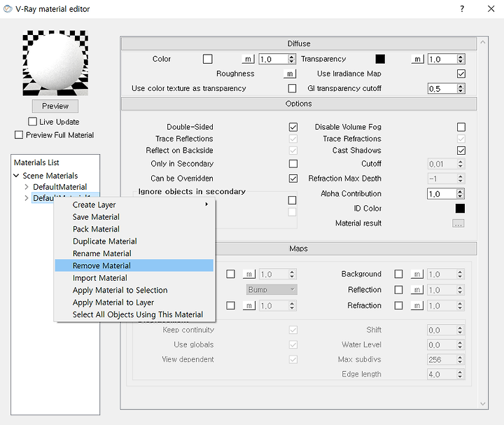Image resolution: width=504 pixels, height=425 pixels.
Task: Increment the Diffuse Color multiplier spinner
Action: (x=291, y=57)
